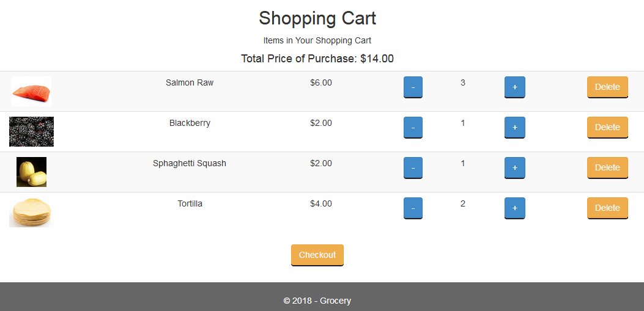Increase Salmon Raw quantity with plus button

514,87
